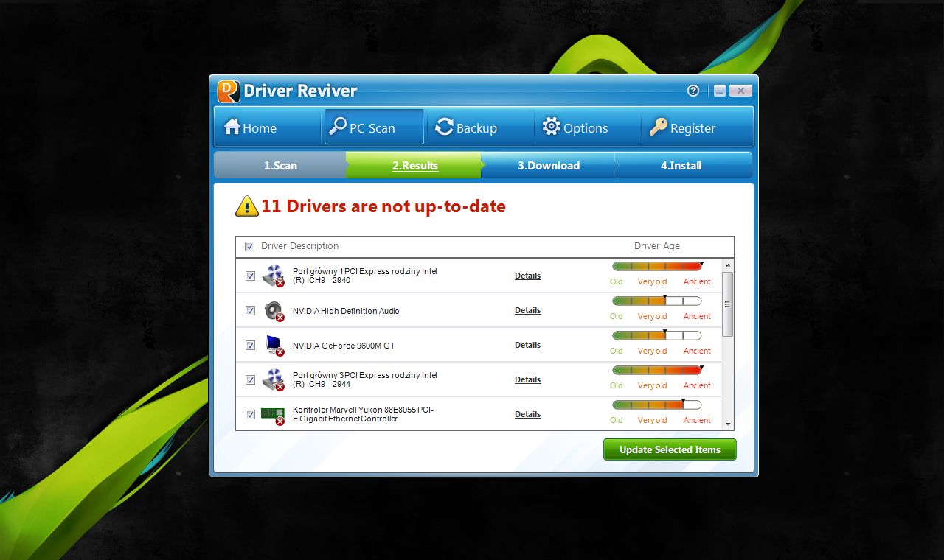Click driver age bar for Marvell Yukon controller
The image size is (944, 560).
(x=657, y=405)
